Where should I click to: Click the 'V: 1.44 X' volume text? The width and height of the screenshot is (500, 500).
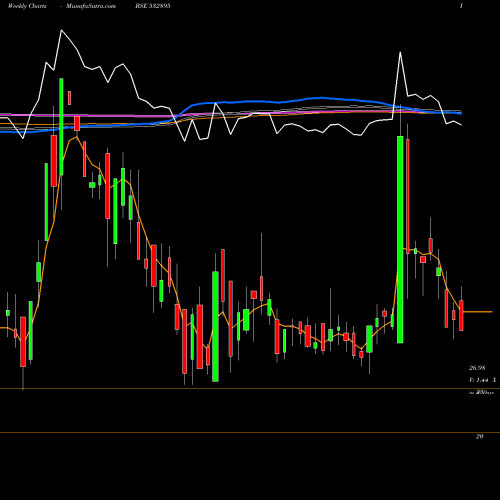[482, 380]
